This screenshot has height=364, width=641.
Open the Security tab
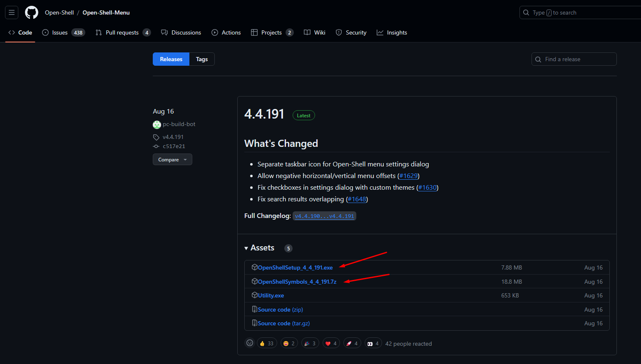[x=351, y=32]
